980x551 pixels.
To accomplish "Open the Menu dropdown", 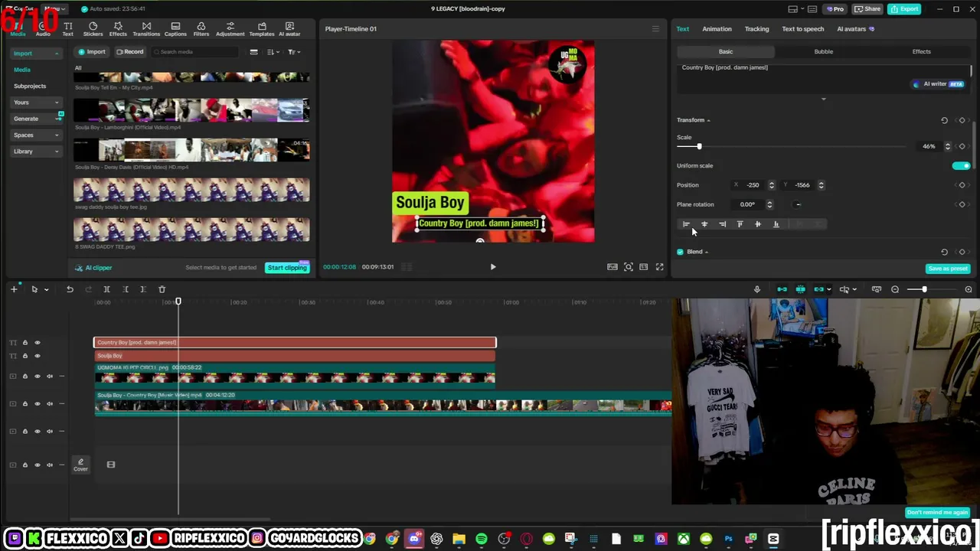I will point(54,8).
